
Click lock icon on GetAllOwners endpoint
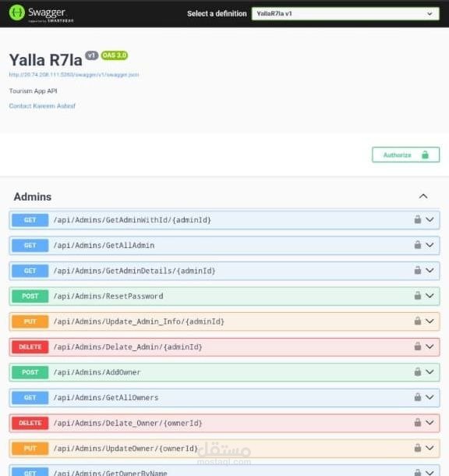(x=418, y=397)
